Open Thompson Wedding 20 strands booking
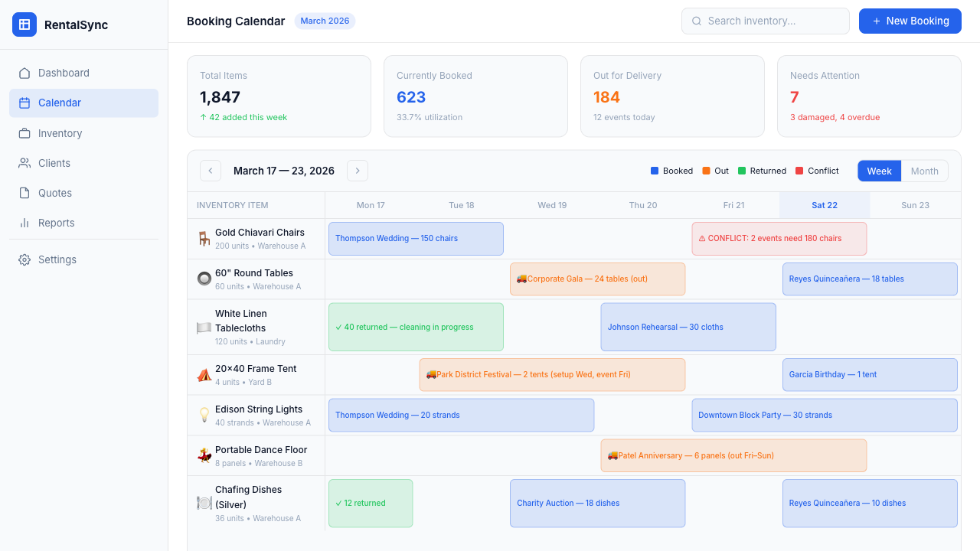This screenshot has width=980, height=551. pyautogui.click(x=461, y=416)
